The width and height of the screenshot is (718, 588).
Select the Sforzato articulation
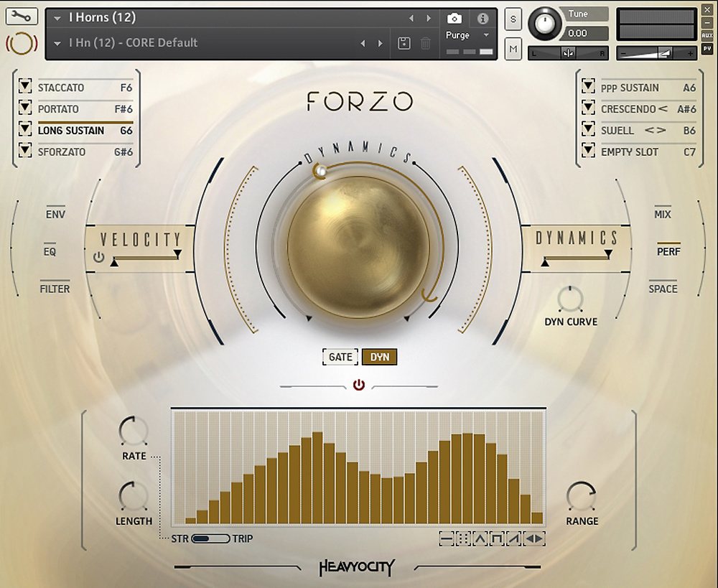pos(62,152)
